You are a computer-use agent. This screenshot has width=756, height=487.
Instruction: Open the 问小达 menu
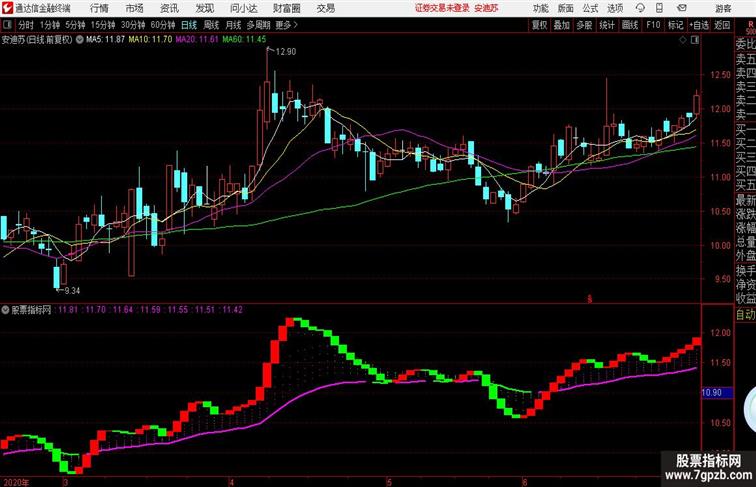243,8
